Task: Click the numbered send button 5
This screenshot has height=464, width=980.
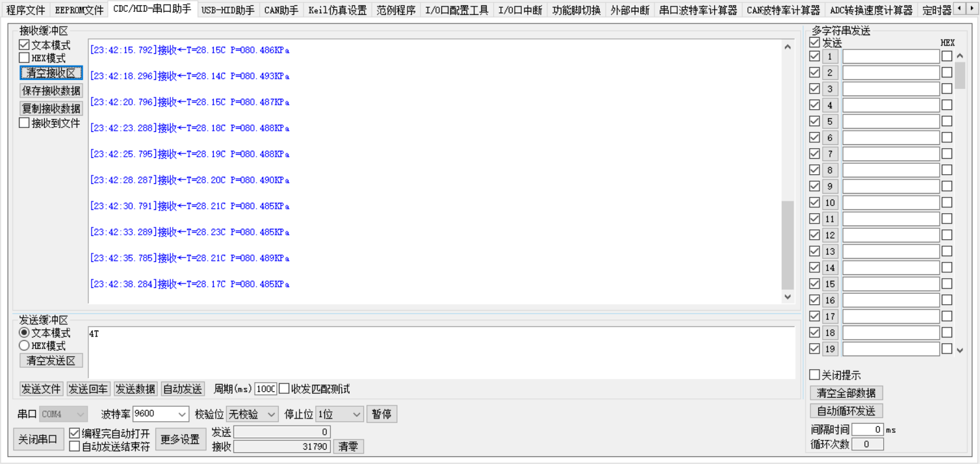Action: coord(830,122)
